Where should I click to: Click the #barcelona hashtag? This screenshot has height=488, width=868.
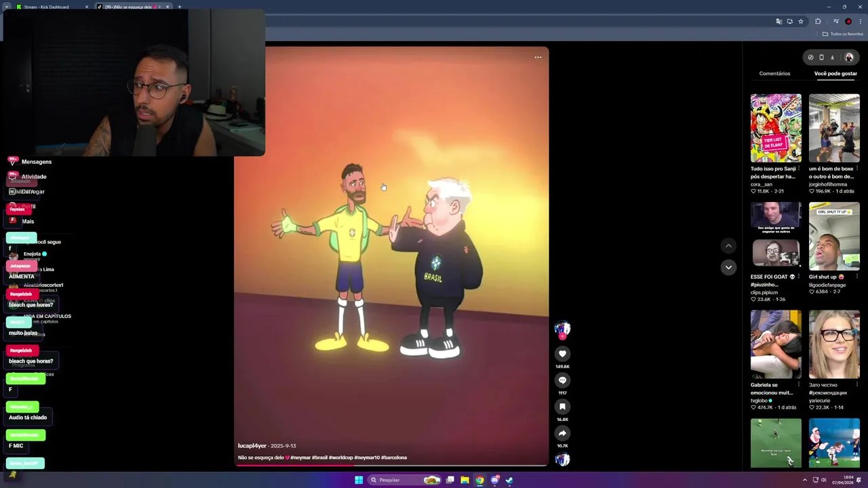(394, 457)
